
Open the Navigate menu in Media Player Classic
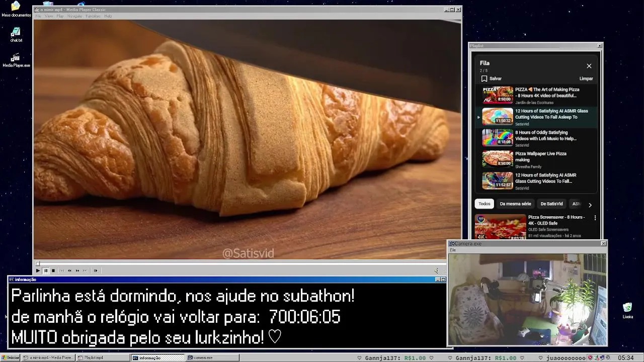(74, 16)
